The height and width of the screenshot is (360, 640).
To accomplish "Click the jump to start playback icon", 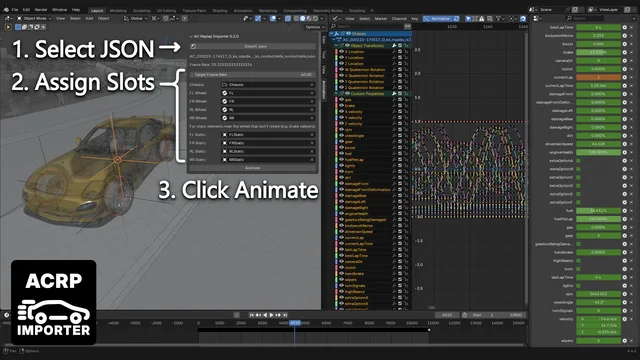I will tap(252, 315).
